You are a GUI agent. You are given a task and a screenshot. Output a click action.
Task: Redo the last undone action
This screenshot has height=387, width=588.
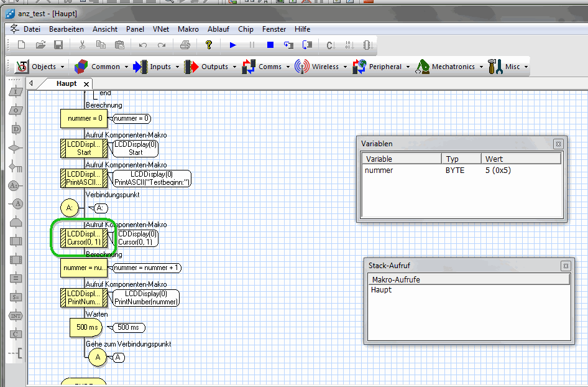coord(162,45)
